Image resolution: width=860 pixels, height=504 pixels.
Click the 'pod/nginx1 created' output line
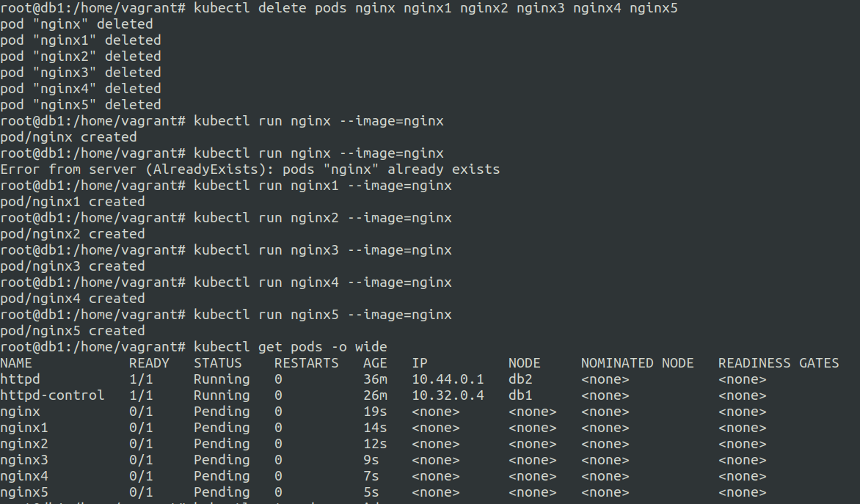point(73,202)
